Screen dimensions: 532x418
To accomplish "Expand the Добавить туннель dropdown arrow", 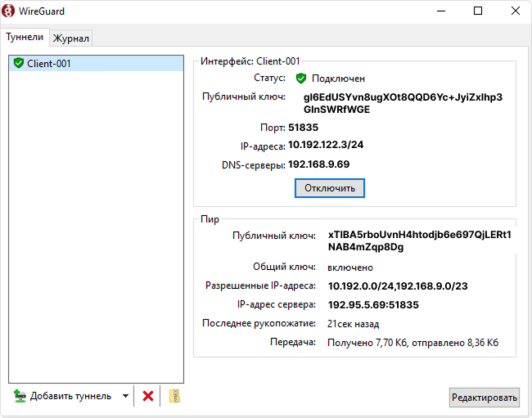I will (x=125, y=396).
